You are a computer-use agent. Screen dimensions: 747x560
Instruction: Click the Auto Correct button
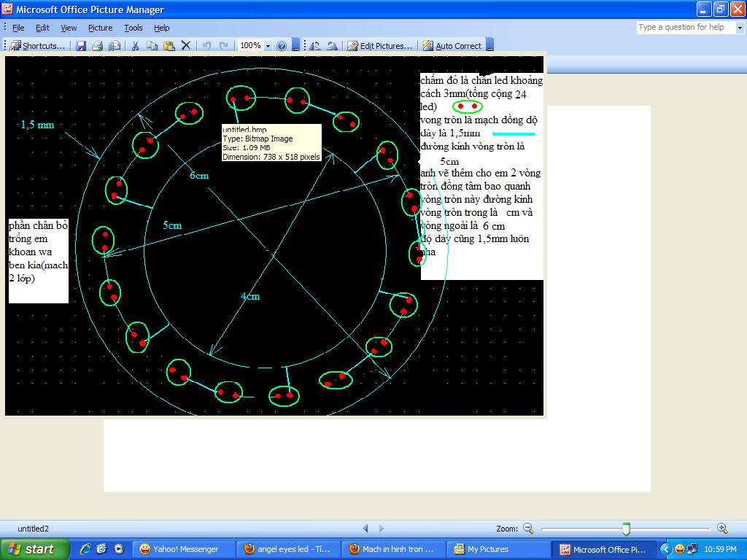pos(452,46)
